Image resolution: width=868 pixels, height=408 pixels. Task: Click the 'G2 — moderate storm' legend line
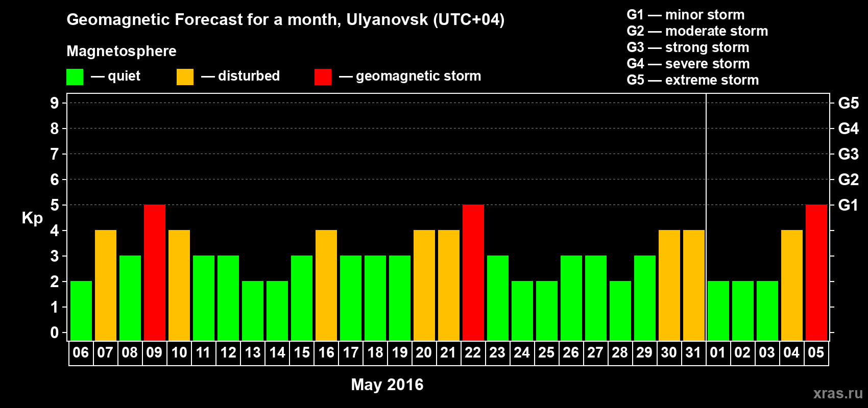pos(697,31)
